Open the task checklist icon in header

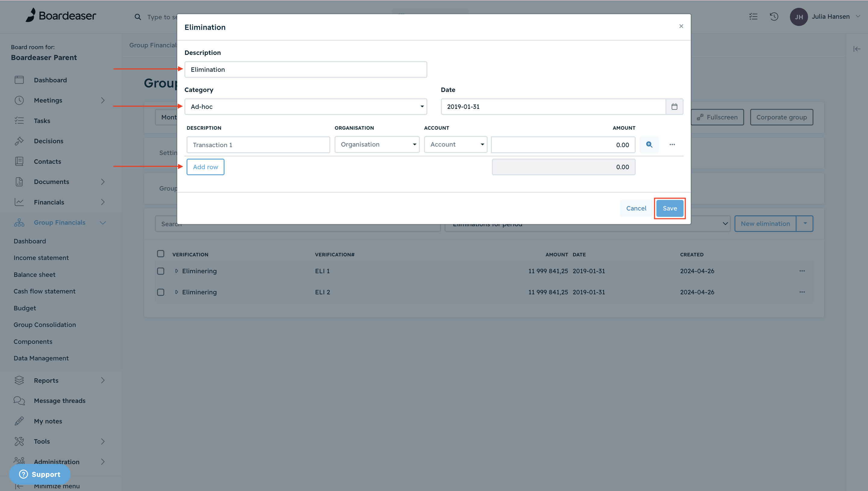[x=753, y=16]
